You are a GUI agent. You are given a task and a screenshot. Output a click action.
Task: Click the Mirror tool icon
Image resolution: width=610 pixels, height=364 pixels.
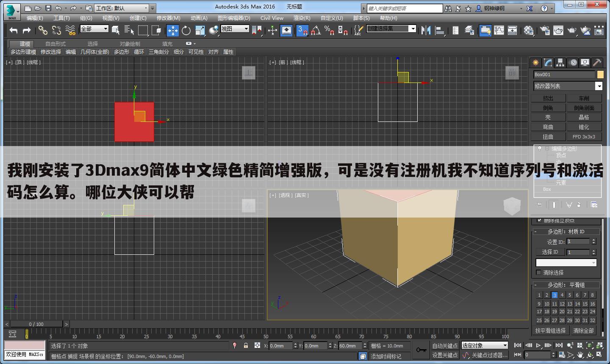pos(426,30)
